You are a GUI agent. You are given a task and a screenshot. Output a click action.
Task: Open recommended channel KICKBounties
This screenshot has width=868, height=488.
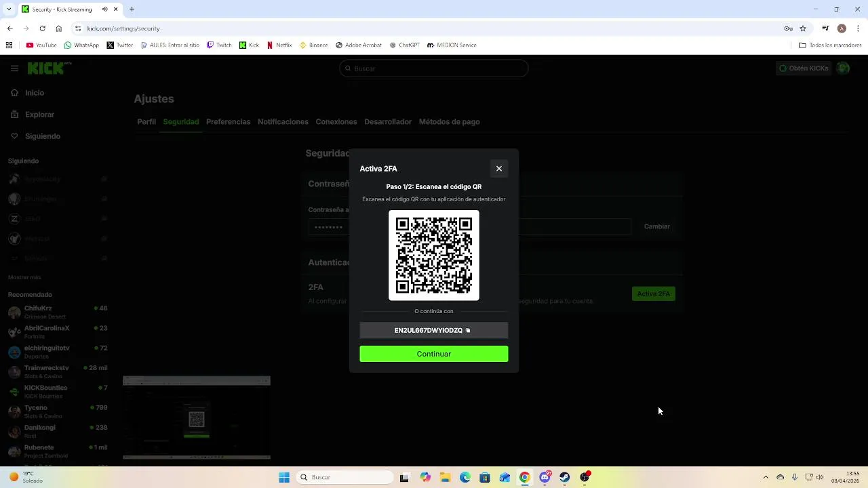[x=58, y=392]
